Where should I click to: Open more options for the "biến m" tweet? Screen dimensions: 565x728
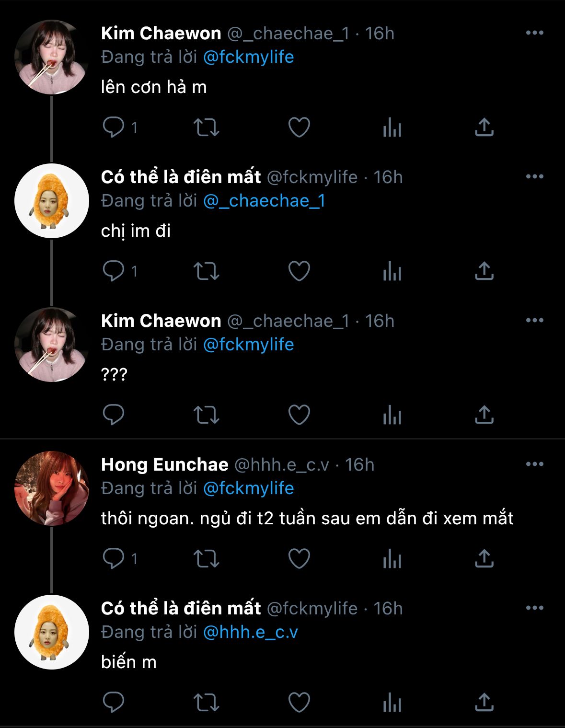(x=534, y=608)
